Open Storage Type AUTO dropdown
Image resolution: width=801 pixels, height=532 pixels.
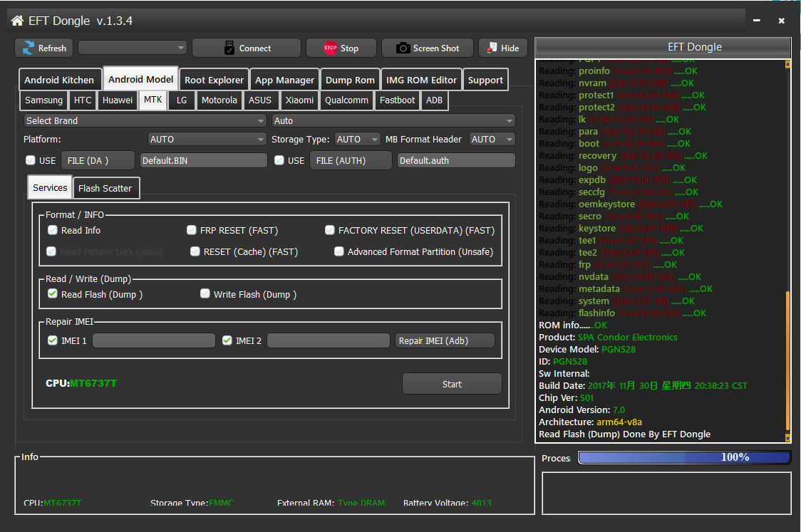click(358, 140)
